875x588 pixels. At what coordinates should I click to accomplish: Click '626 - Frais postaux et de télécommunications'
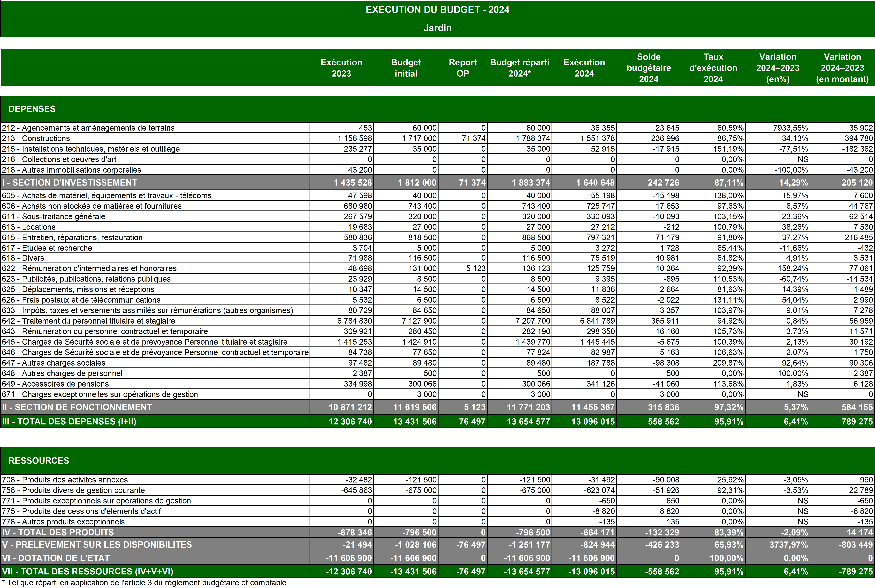coord(81,300)
